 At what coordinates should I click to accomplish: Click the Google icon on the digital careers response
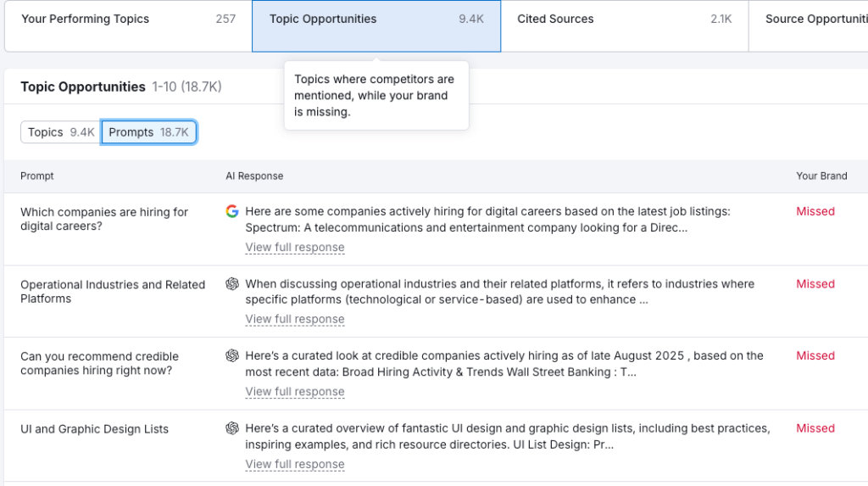point(232,211)
